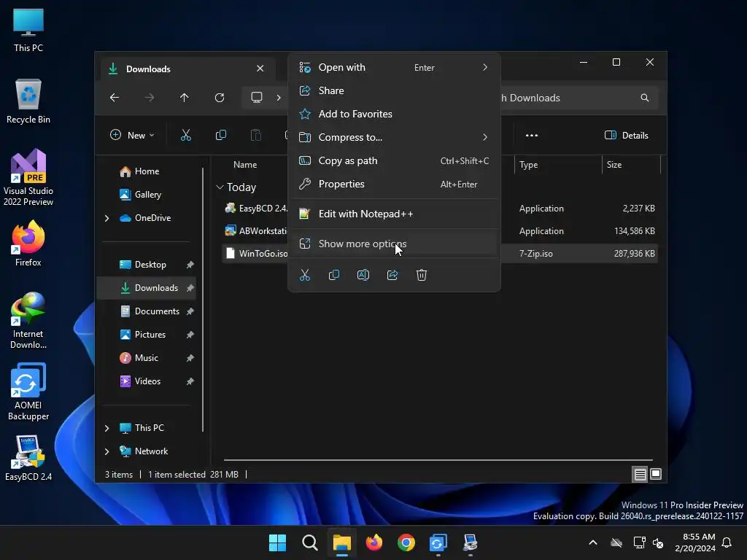Click the Paste icon in Explorer toolbar

256,135
